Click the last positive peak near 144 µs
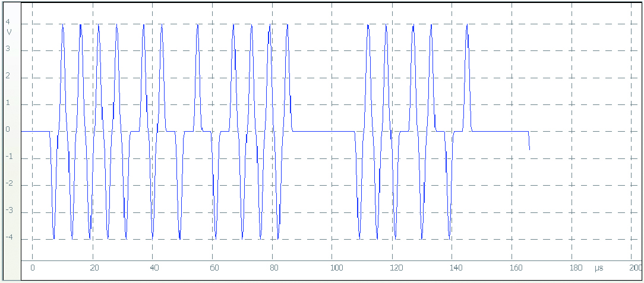 pos(467,24)
